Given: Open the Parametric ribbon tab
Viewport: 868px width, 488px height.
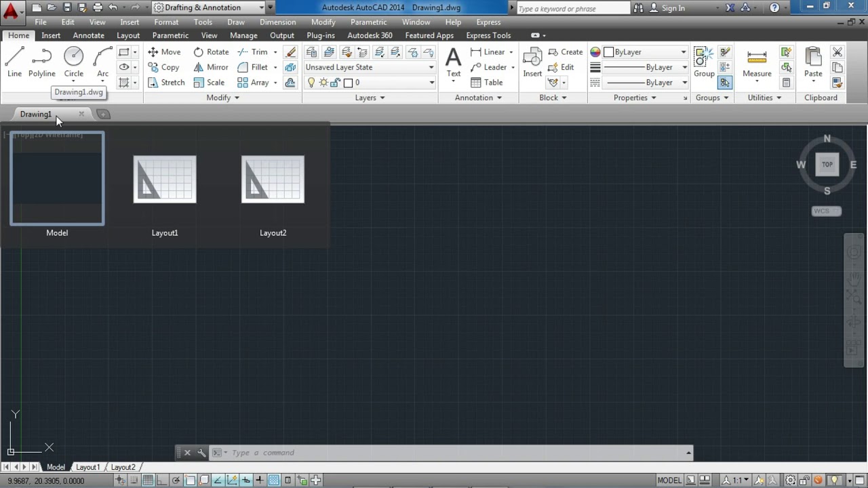Looking at the screenshot, I should click(x=170, y=35).
